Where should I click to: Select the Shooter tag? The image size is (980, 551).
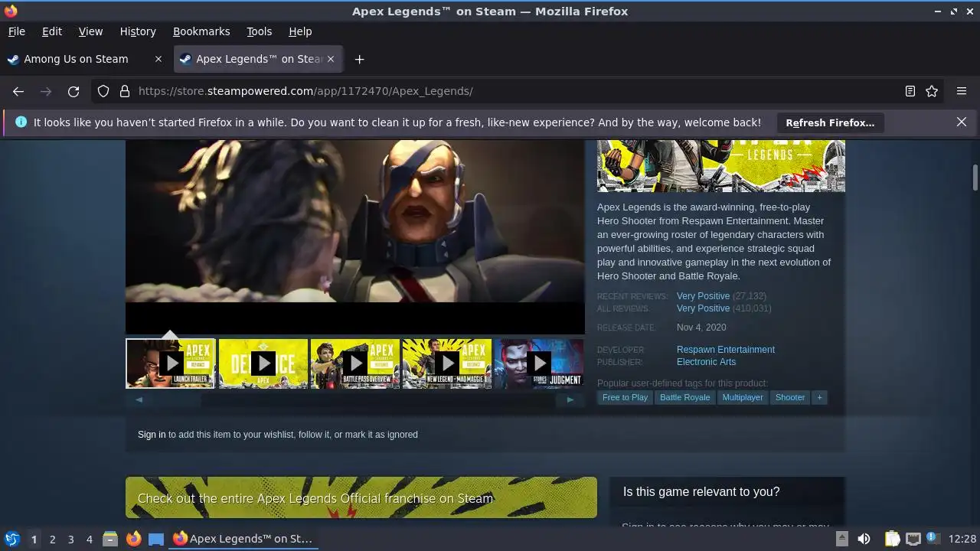click(790, 397)
